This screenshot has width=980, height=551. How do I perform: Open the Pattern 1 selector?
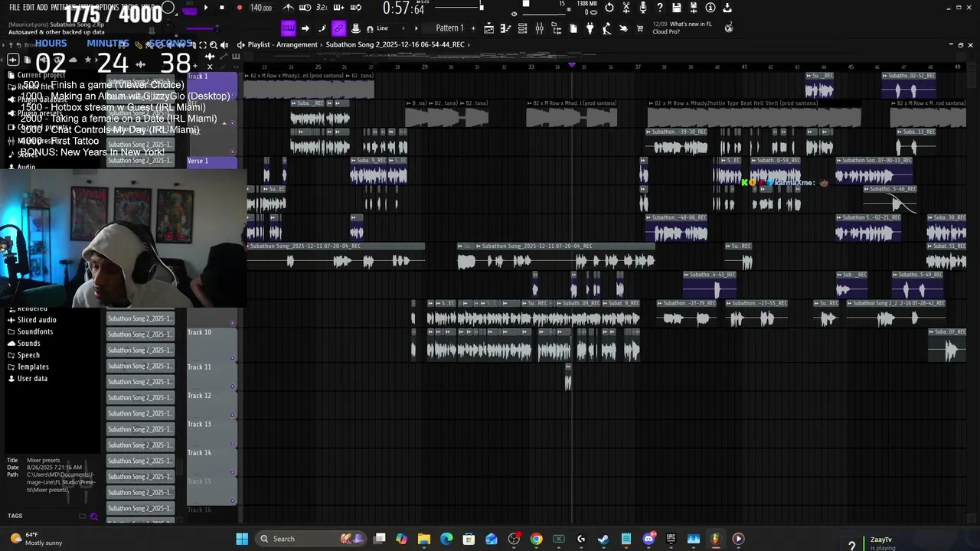coord(449,28)
